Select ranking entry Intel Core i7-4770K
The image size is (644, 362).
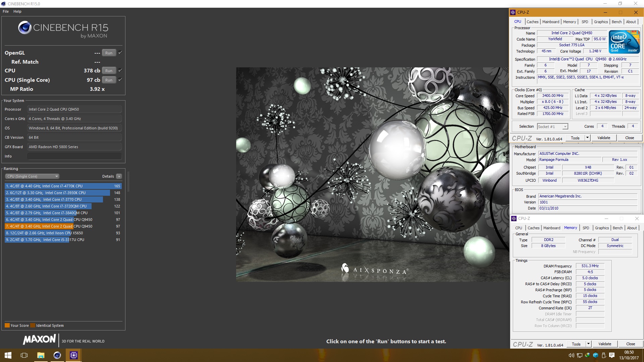coord(63,186)
